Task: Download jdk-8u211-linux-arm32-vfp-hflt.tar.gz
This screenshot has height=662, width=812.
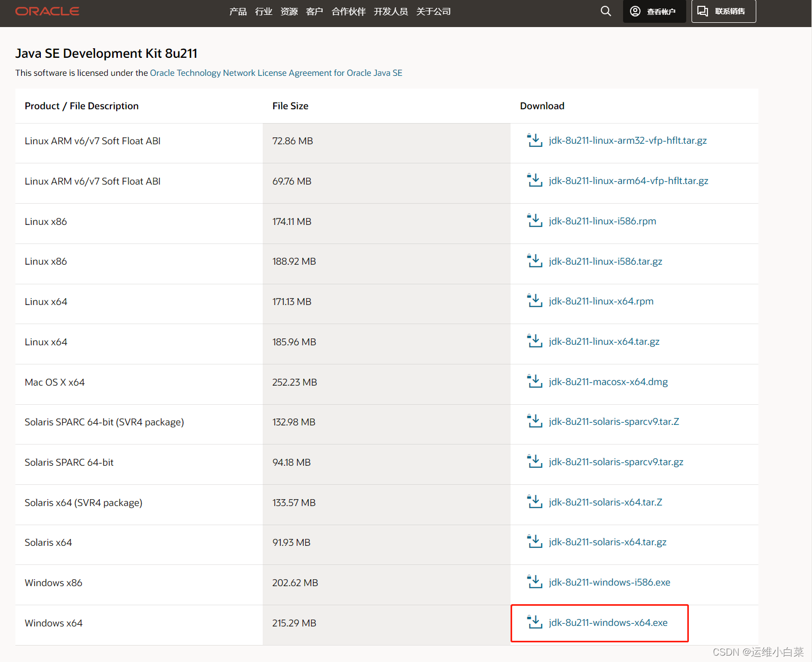Action: 628,141
